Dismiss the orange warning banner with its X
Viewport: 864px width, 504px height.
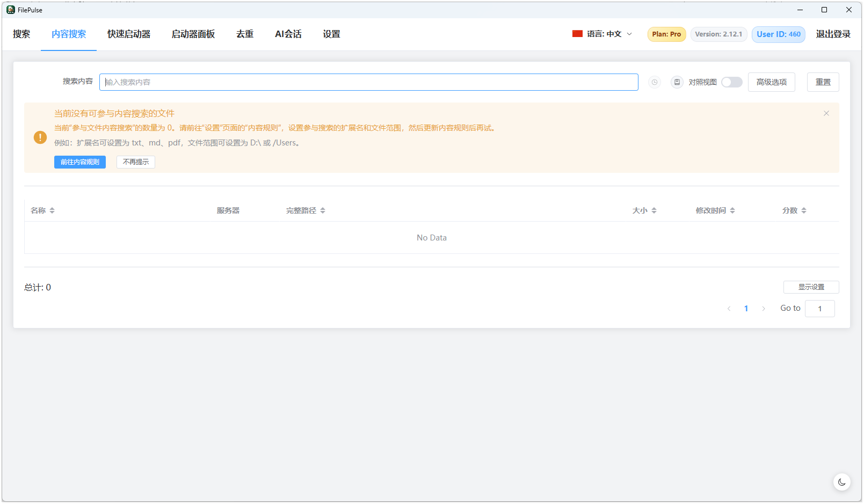pyautogui.click(x=826, y=113)
